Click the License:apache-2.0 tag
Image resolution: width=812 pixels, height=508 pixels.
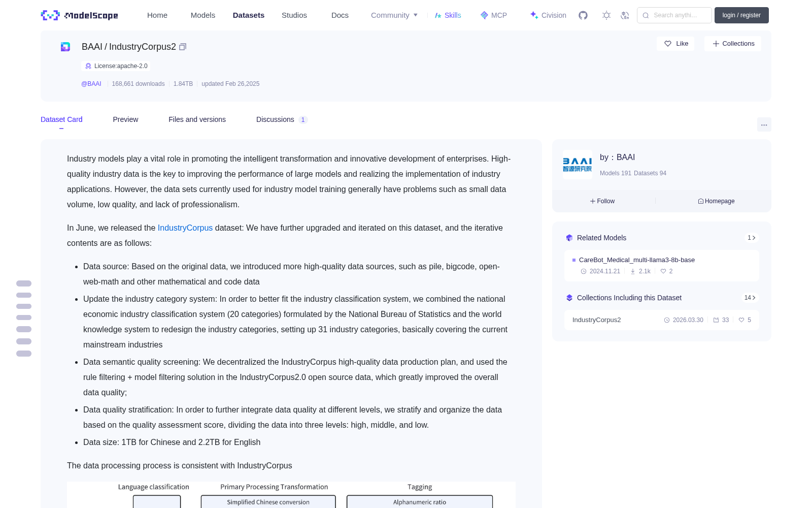[116, 66]
